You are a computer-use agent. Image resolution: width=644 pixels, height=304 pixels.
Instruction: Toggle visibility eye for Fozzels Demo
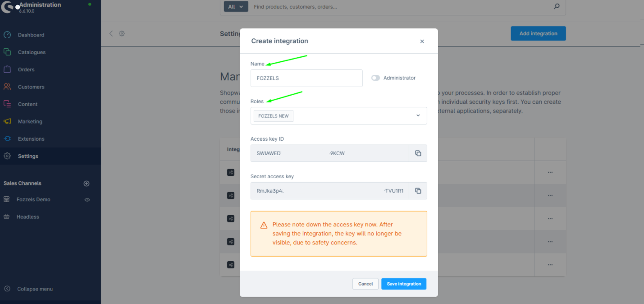[87, 199]
